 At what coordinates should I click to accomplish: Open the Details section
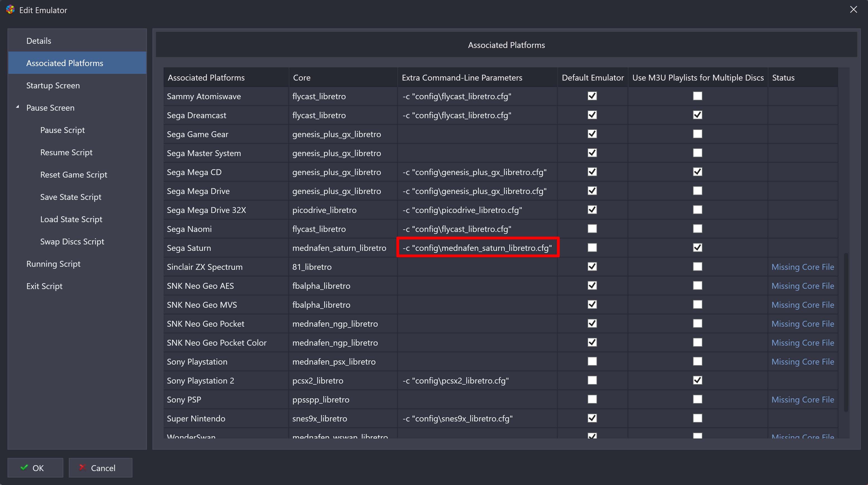tap(77, 41)
